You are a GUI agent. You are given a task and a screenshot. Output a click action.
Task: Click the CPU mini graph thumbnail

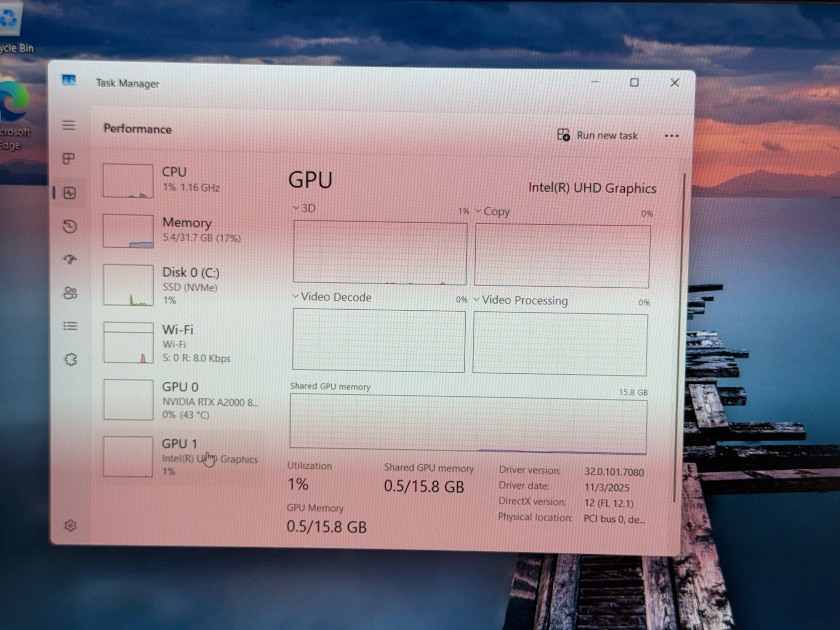(128, 181)
